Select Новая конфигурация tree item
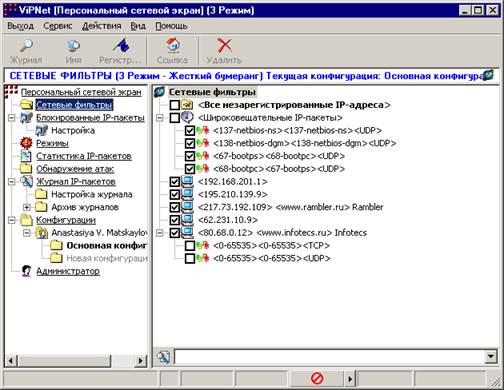 pos(107,258)
